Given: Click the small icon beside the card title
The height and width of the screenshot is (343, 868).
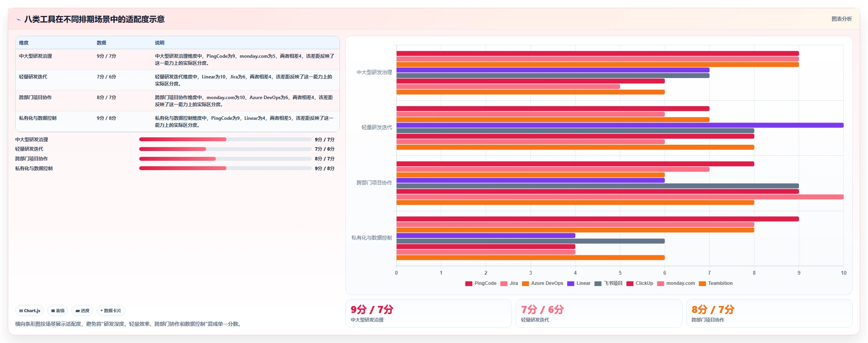Looking at the screenshot, I should (18, 20).
